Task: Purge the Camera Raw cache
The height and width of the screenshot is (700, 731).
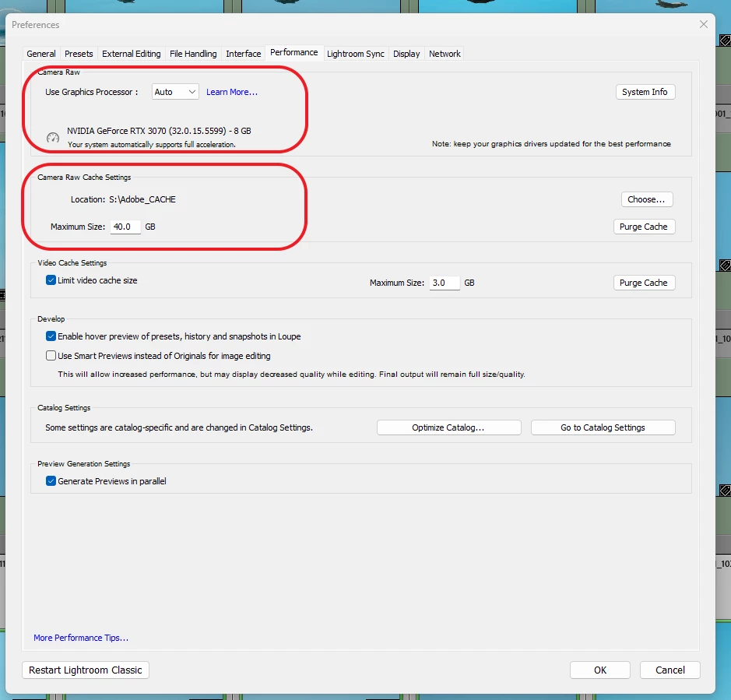Action: coord(644,227)
